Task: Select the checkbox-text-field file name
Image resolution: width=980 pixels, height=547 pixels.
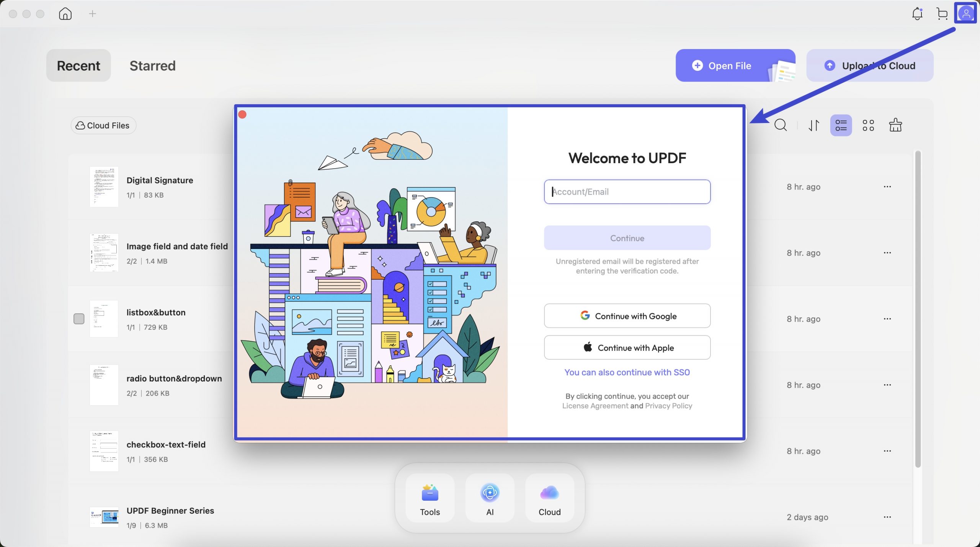Action: [166, 445]
